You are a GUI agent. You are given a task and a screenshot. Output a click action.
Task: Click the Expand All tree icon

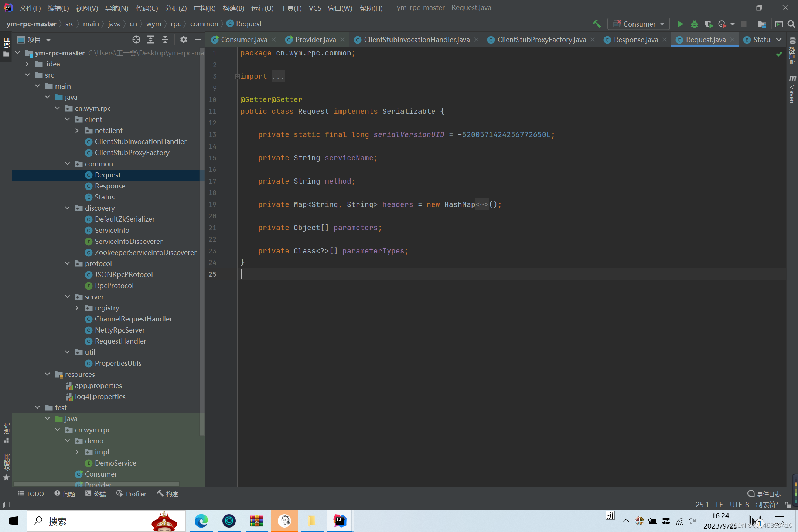tap(151, 40)
